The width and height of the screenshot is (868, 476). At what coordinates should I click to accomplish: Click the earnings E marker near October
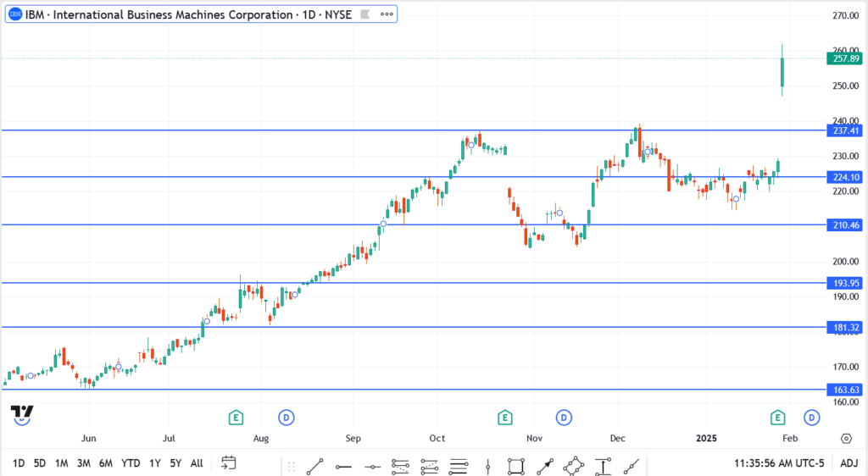click(505, 417)
